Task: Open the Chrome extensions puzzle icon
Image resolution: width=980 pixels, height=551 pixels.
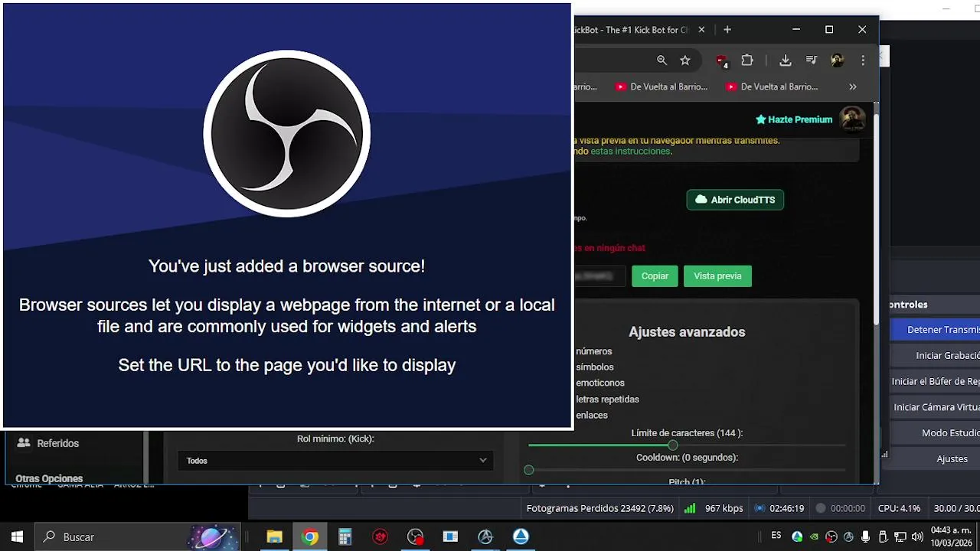Action: [x=747, y=60]
